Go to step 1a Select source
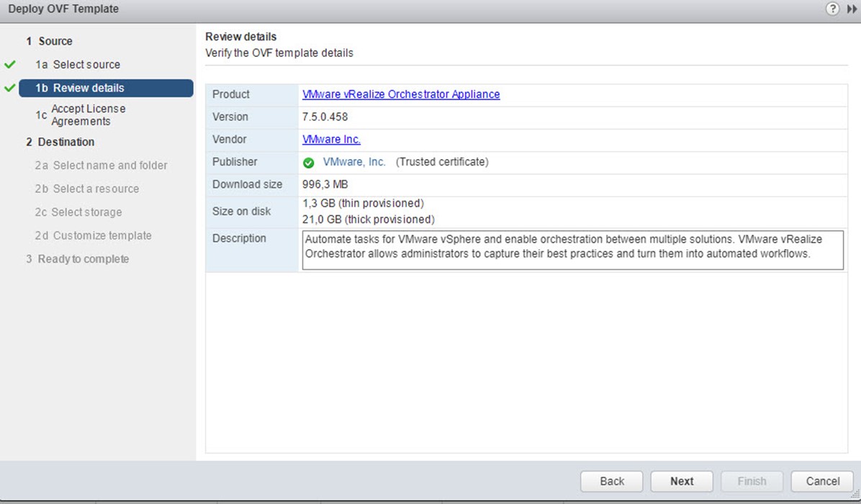This screenshot has width=861, height=504. [x=78, y=64]
